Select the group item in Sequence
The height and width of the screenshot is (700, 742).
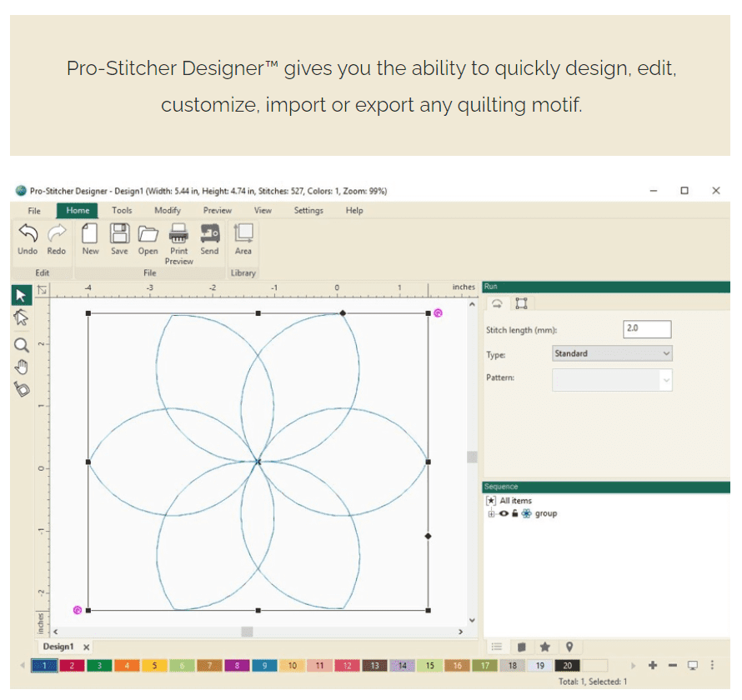(545, 513)
